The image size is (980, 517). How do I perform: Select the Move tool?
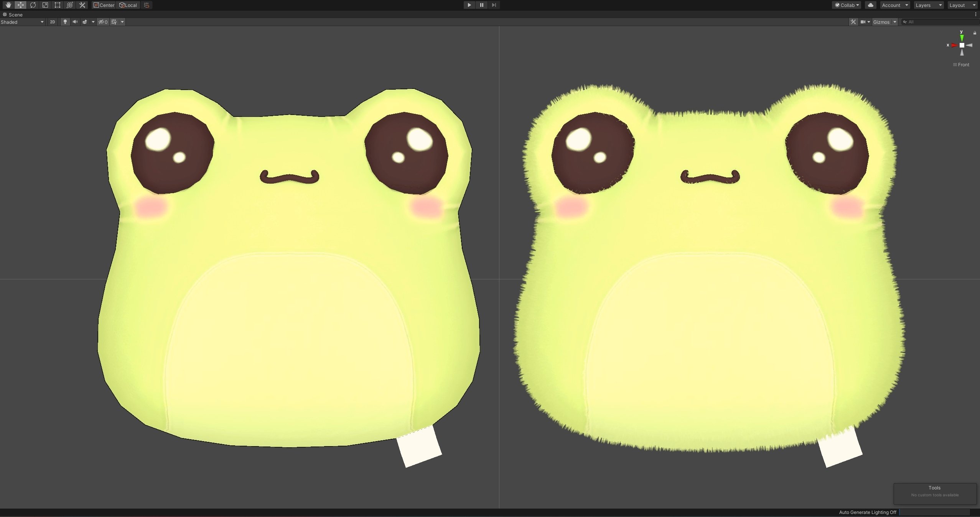coord(20,5)
